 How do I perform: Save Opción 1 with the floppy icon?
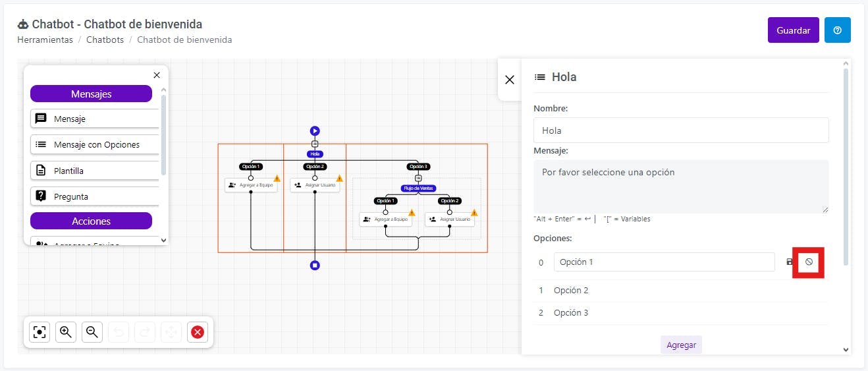790,262
